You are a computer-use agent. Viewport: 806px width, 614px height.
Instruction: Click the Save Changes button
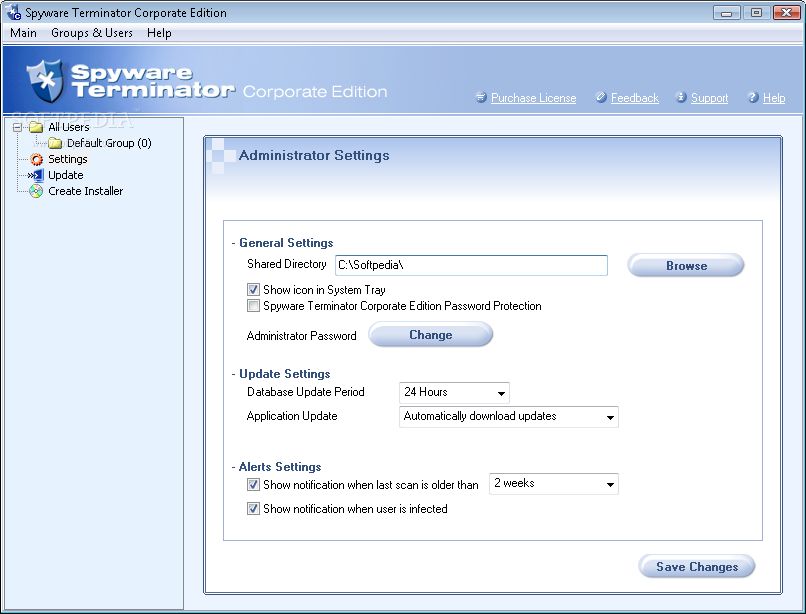[x=697, y=567]
